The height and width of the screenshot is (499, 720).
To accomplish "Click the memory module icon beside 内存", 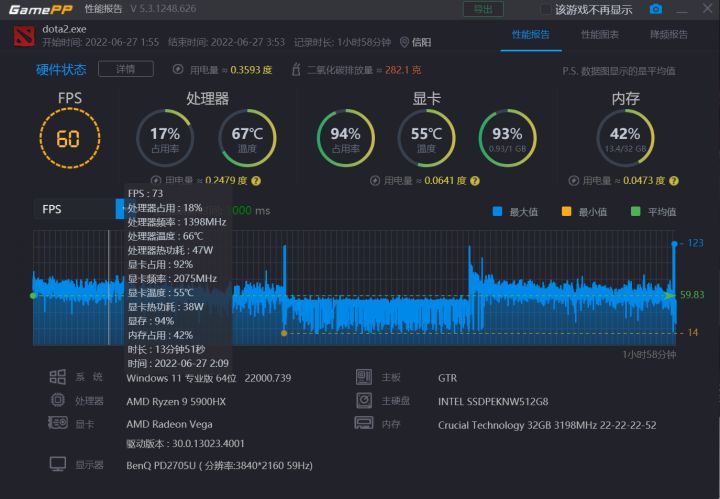I will pyautogui.click(x=364, y=423).
